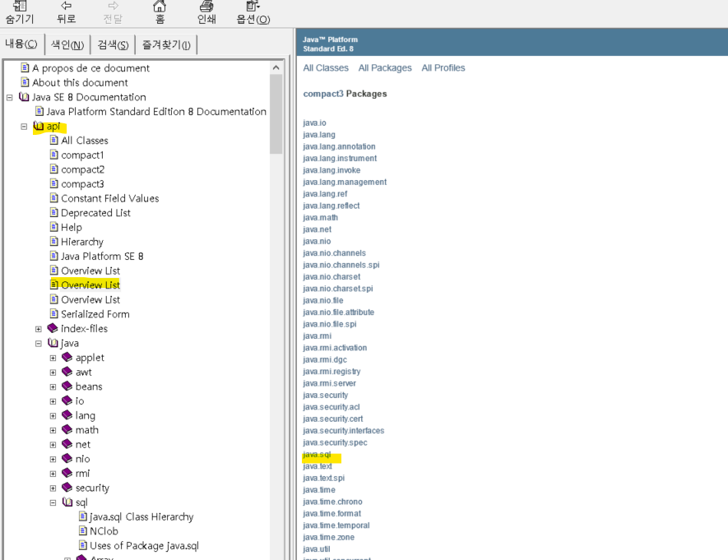The image size is (728, 560).
Task: Open the Options (옵션) toolbar menu
Action: [253, 12]
